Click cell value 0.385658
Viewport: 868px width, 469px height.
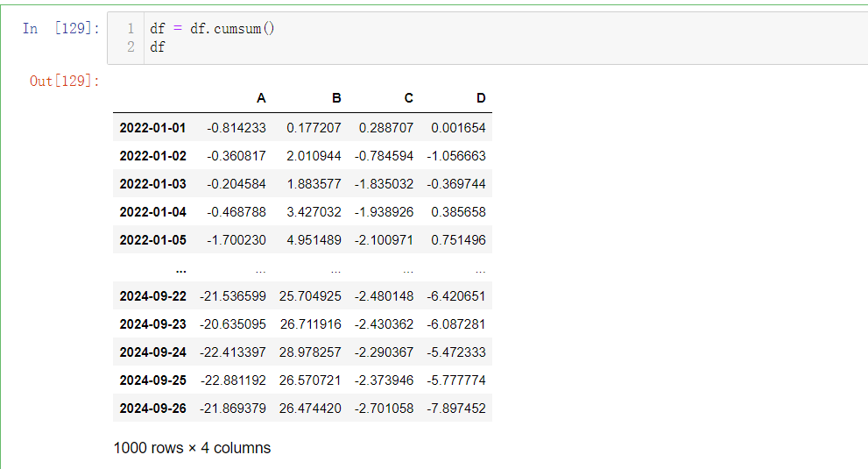(x=458, y=212)
